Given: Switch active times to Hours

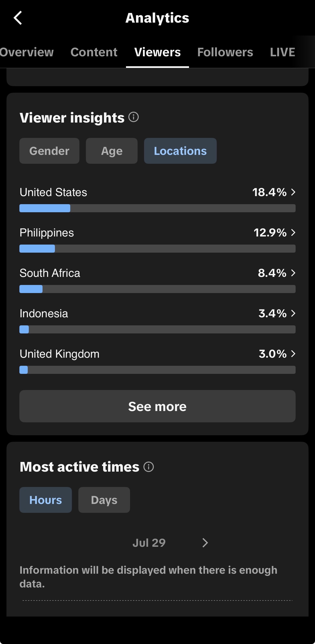Looking at the screenshot, I should click(45, 500).
